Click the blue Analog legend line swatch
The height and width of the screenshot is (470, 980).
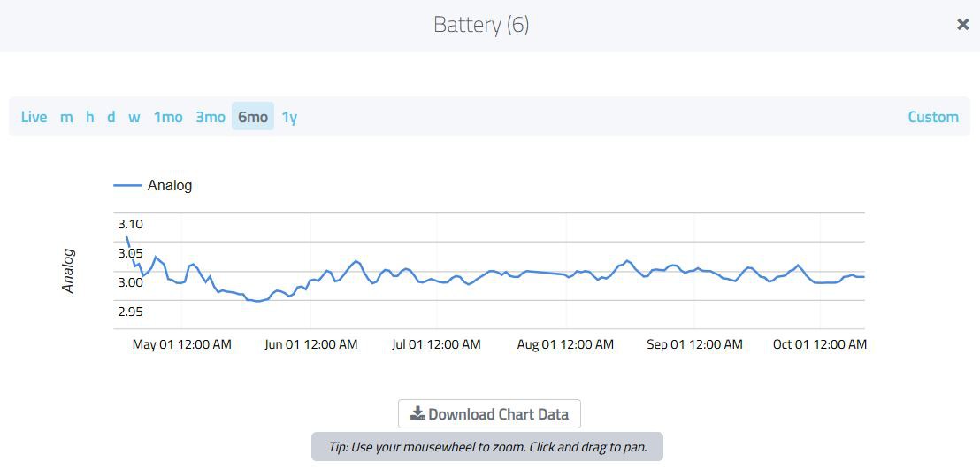pyautogui.click(x=127, y=185)
